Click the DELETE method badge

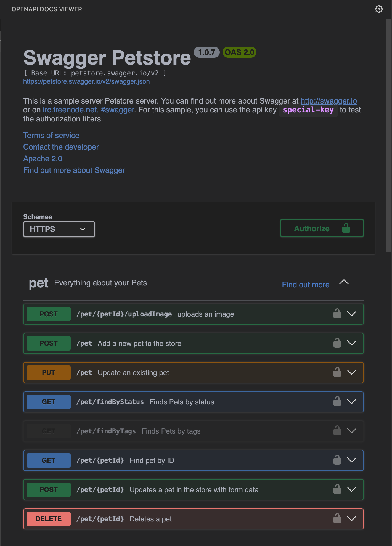[49, 519]
